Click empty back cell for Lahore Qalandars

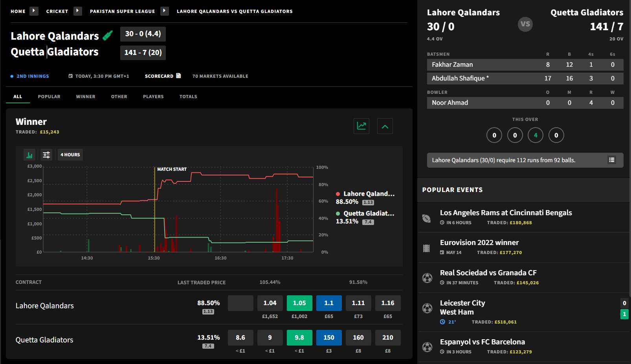240,303
